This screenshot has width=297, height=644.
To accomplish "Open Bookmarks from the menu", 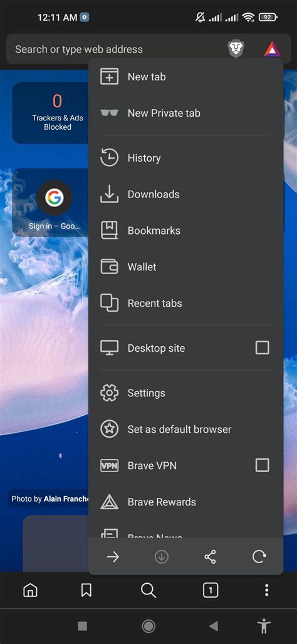I will click(186, 230).
